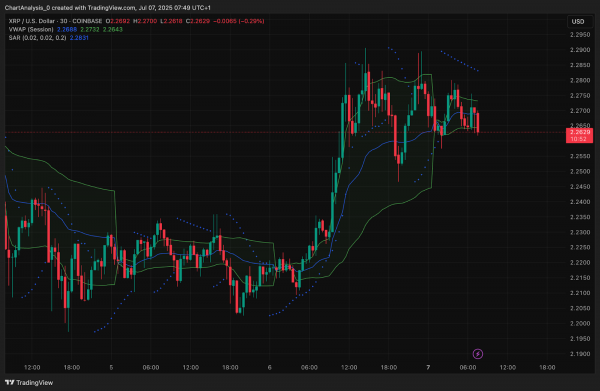The height and width of the screenshot is (391, 600).
Task: Click the 18:00 label at far right of time axis
Action: point(547,367)
